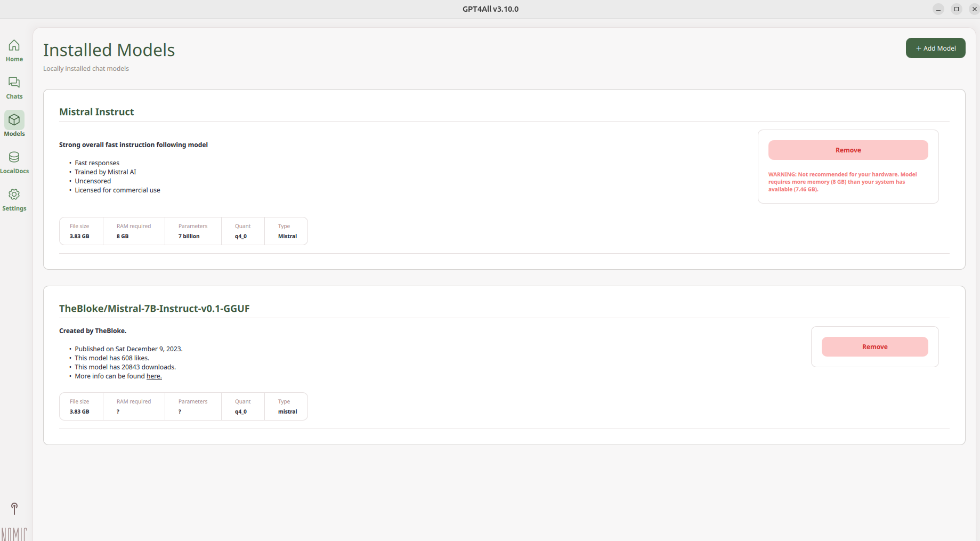Click the TheBloke/Mistral-7B-Instruct-v0.1-GGUF title
Screen dimensions: 980x541
click(x=154, y=309)
